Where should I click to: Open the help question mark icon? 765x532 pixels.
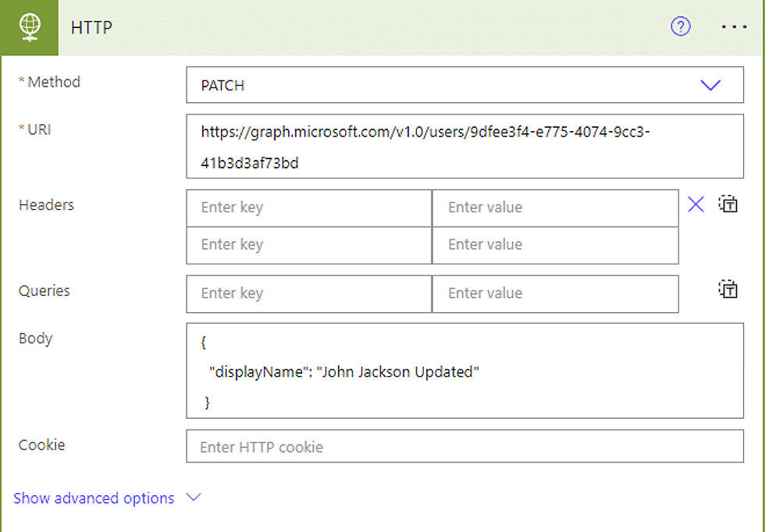(681, 27)
